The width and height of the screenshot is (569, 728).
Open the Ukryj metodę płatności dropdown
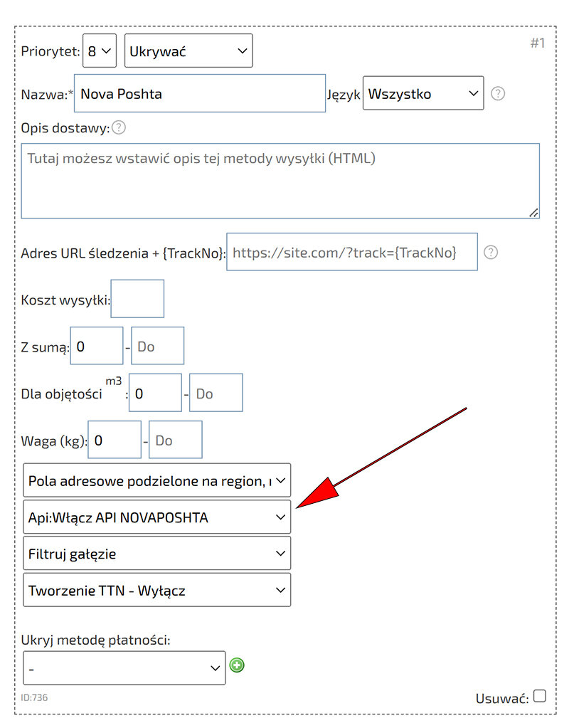coord(124,668)
